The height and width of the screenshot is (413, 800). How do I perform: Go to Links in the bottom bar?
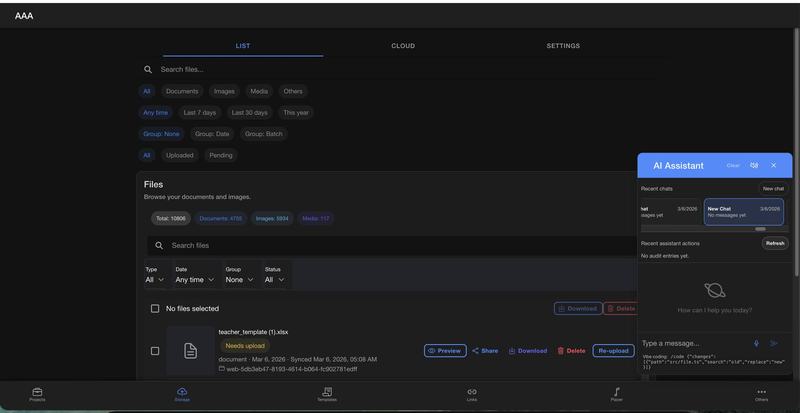(472, 394)
